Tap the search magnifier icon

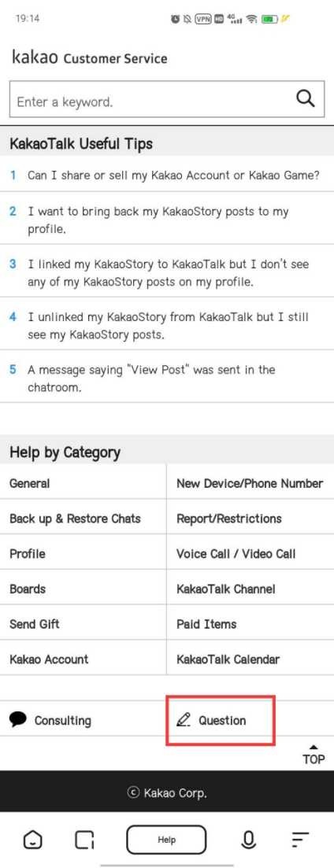pyautogui.click(x=305, y=99)
